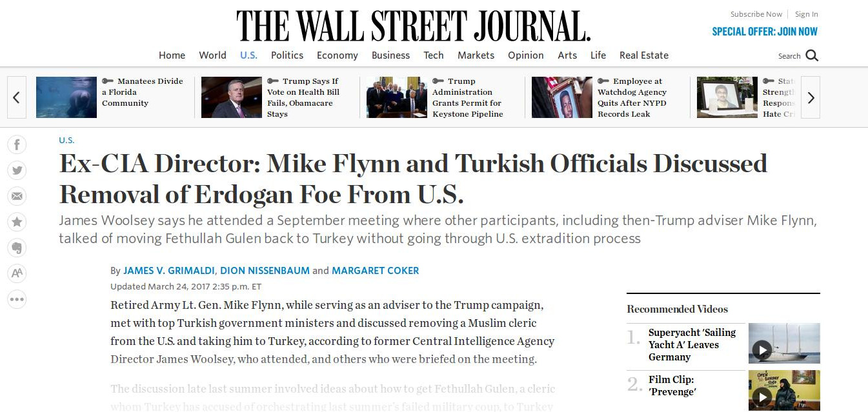Open Manatees Divide a Florida Community thumbnail
Image resolution: width=868 pixels, height=412 pixels.
pyautogui.click(x=66, y=97)
